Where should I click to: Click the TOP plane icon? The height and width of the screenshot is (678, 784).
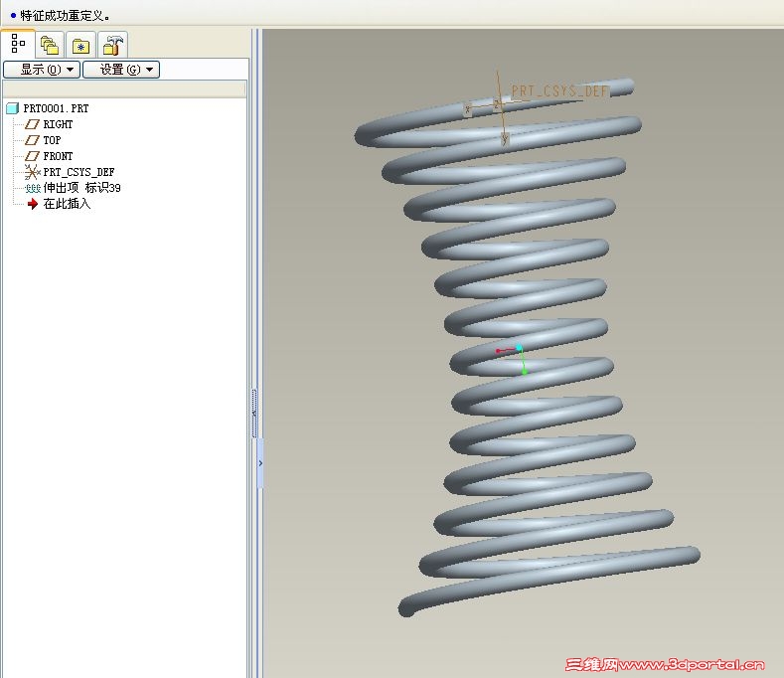pyautogui.click(x=33, y=140)
